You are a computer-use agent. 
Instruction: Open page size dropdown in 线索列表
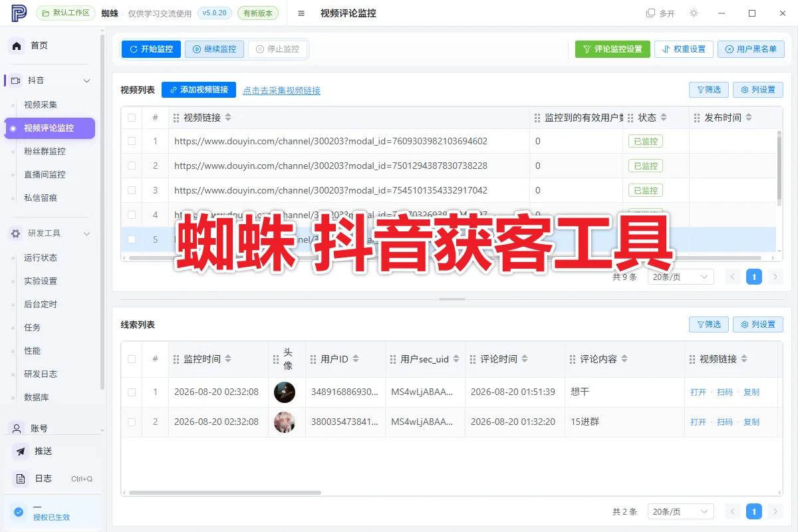tap(680, 511)
